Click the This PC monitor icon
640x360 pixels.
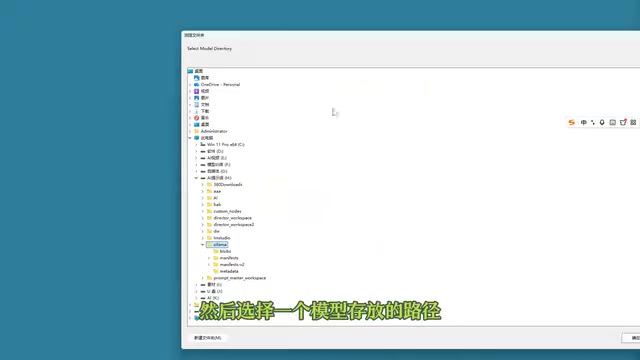tap(196, 138)
